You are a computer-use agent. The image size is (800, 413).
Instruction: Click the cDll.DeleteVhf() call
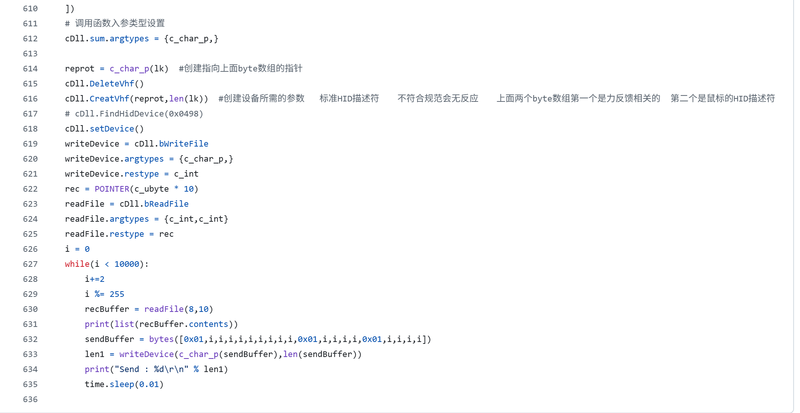(105, 84)
